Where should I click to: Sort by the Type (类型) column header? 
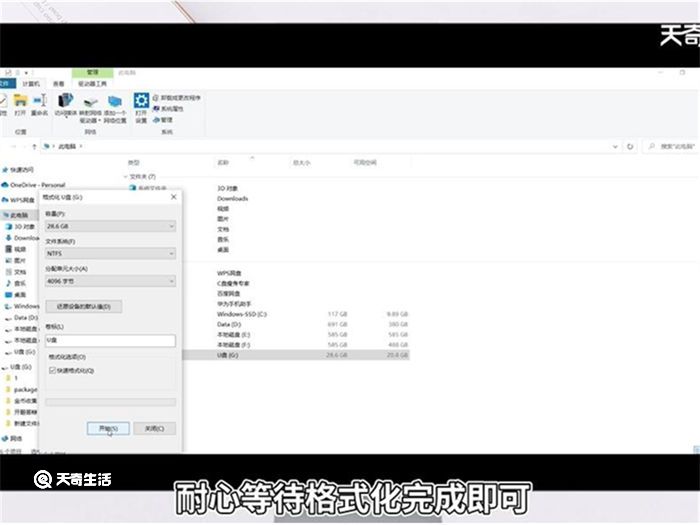[134, 162]
